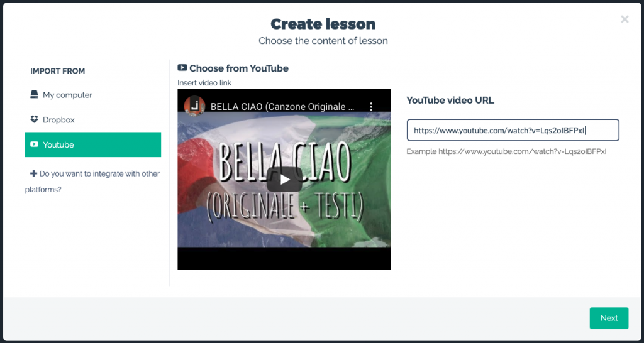Select Dropbox import source
Screen dimensions: 644x343
click(93, 120)
